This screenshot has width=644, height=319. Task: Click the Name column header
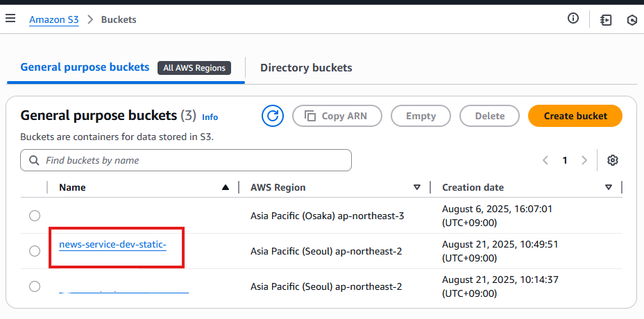[72, 188]
